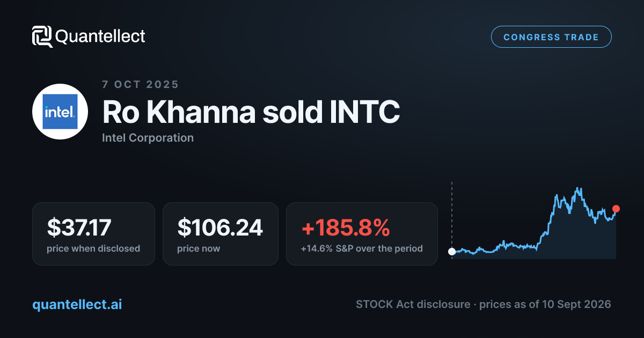Click the flat early section of chart line
The height and width of the screenshot is (338, 644).
494,248
